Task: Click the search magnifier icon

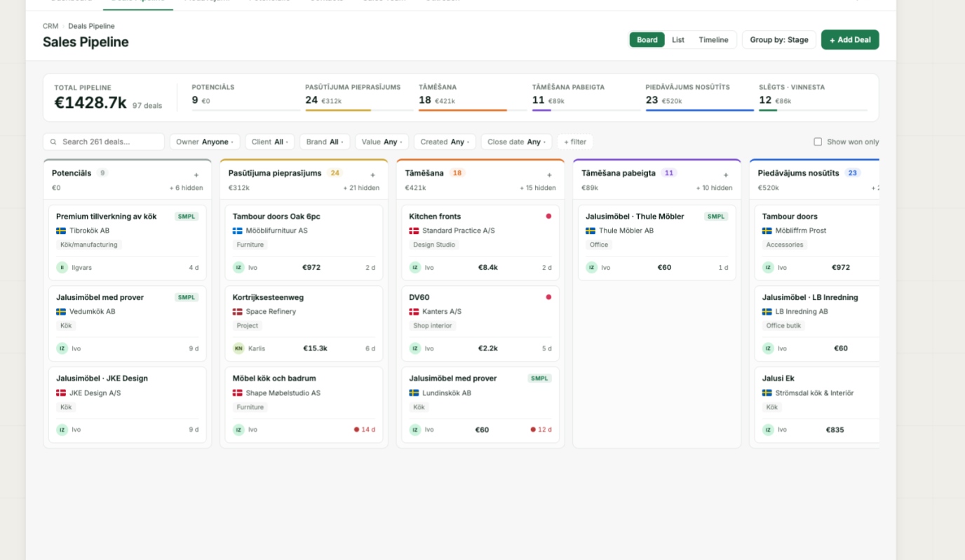Action: point(54,142)
